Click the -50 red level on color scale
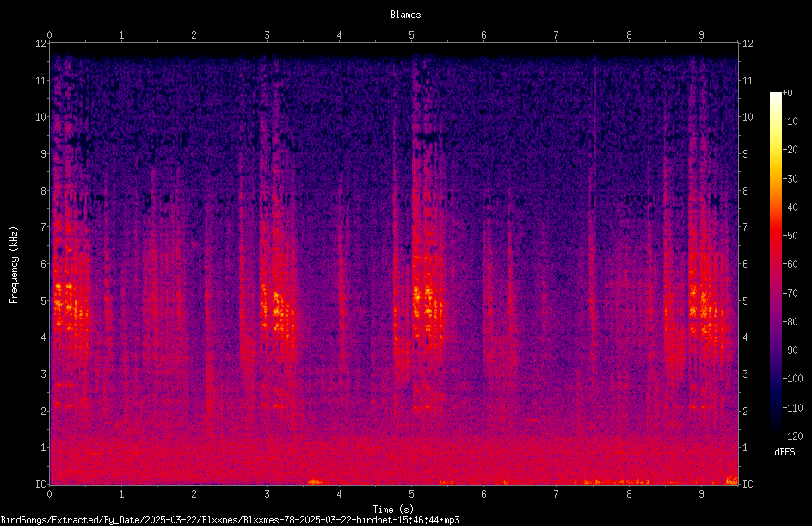This screenshot has width=812, height=526. pyautogui.click(x=790, y=235)
